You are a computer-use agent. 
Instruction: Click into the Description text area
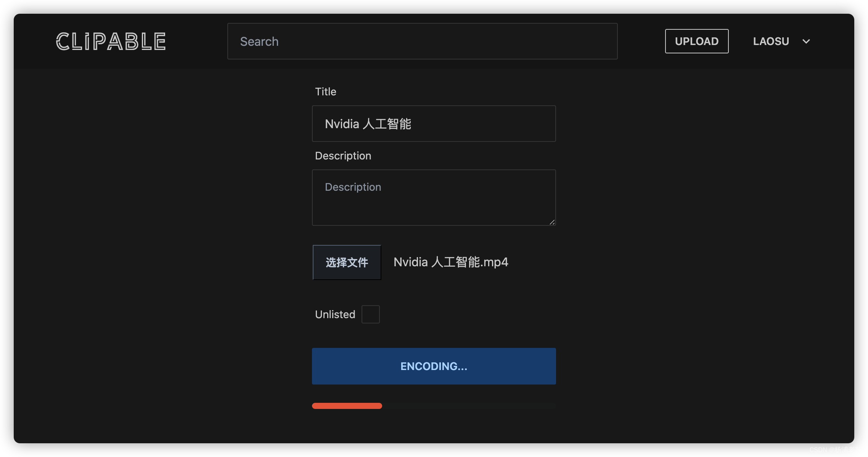(434, 198)
